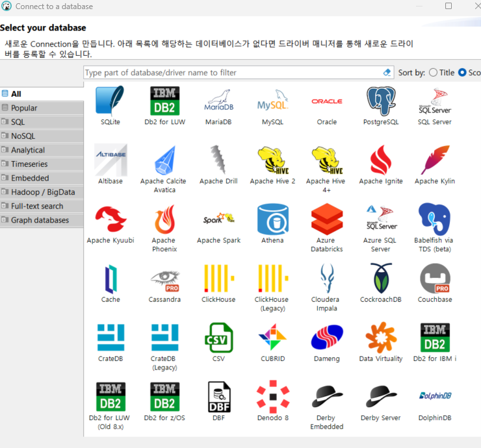
Task: Pick the Apache Hive 2 driver
Action: (x=273, y=160)
